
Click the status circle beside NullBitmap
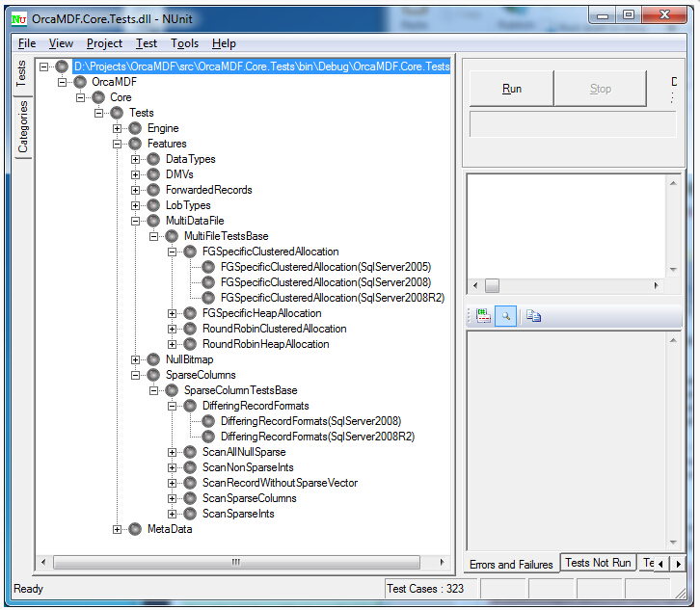(153, 359)
